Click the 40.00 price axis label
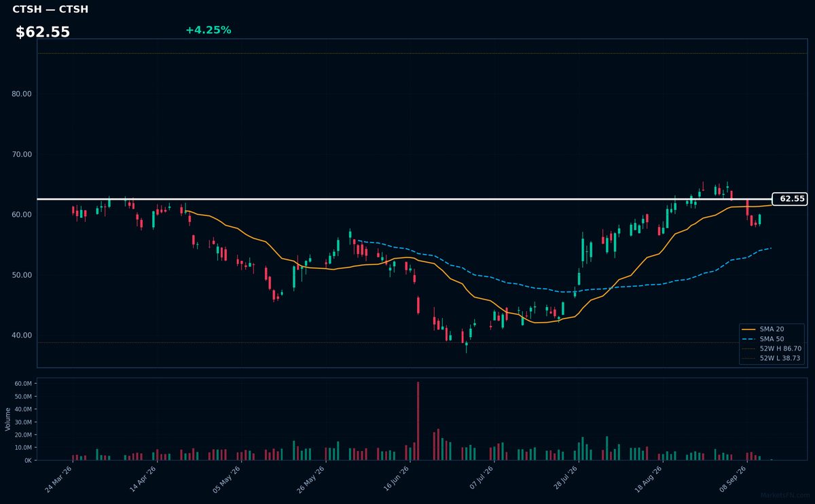Viewport: 815px width, 504px height. (x=22, y=335)
